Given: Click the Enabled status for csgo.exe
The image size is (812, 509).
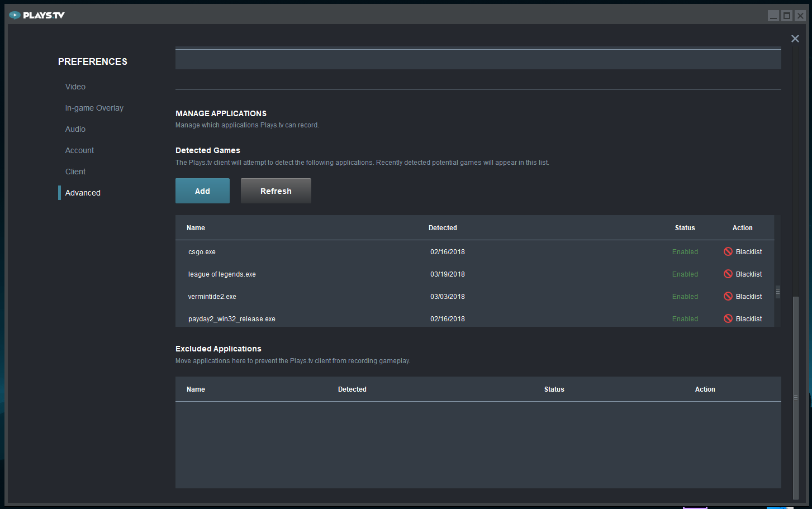Looking at the screenshot, I should pyautogui.click(x=685, y=252).
